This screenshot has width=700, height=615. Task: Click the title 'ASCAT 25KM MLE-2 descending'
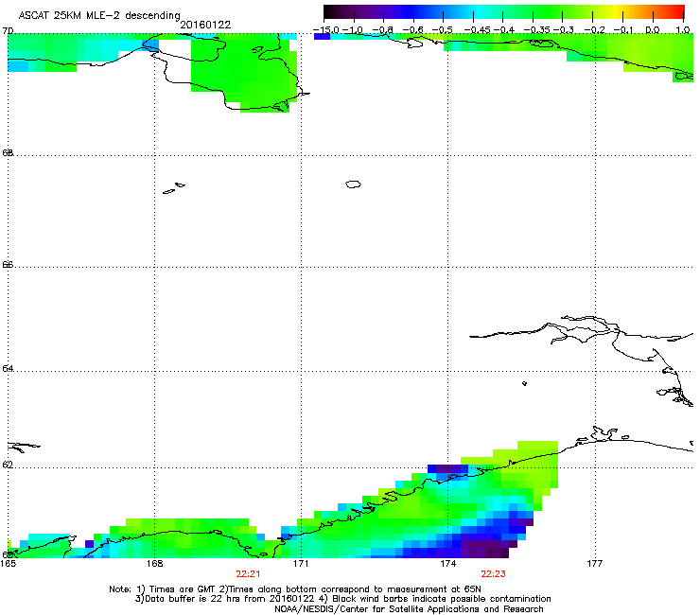99,15
